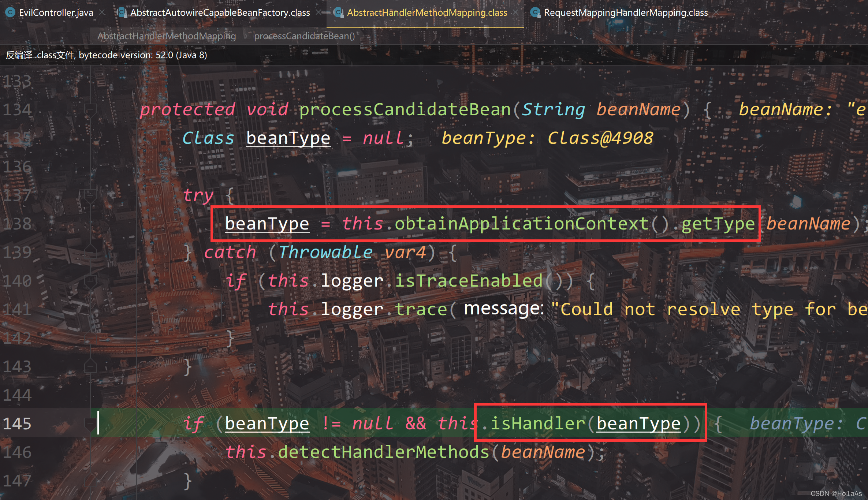
Task: Click the EvilController.java class file icon
Action: pos(10,12)
